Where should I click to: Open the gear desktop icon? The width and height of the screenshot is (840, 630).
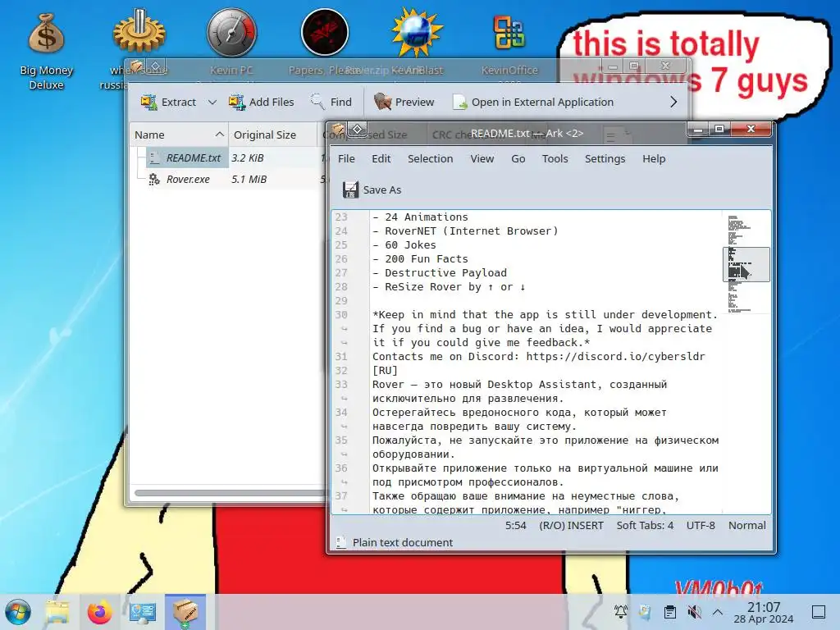[x=139, y=33]
